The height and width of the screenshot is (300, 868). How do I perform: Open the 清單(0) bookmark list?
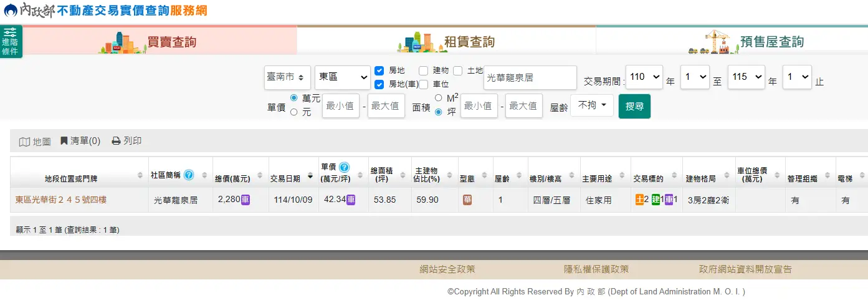80,141
